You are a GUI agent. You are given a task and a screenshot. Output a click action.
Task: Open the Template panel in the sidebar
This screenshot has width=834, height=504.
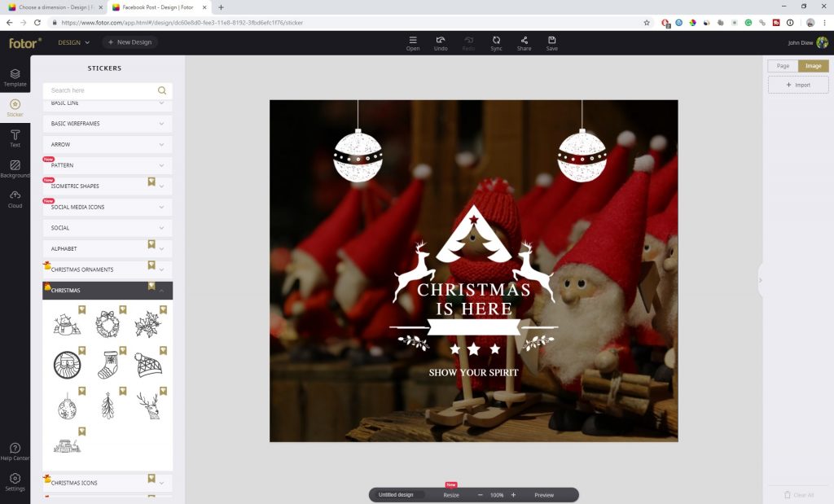[15, 77]
